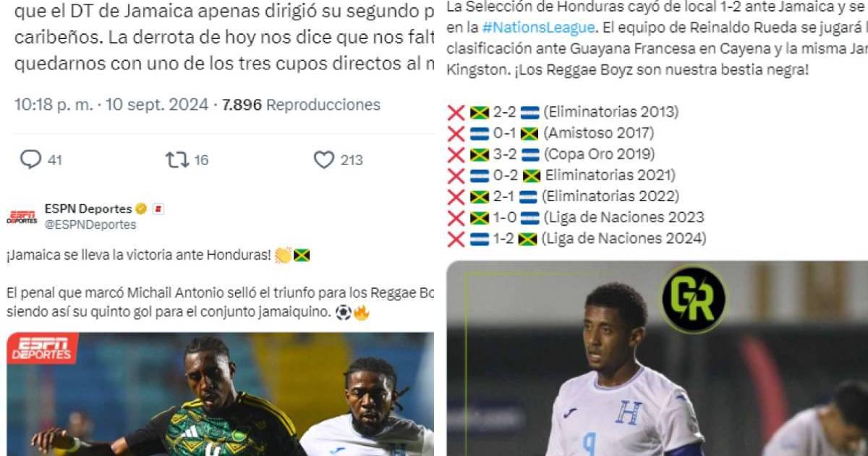Click the 16 retweets count
Viewport: 868px width, 456px height.
pyautogui.click(x=201, y=160)
